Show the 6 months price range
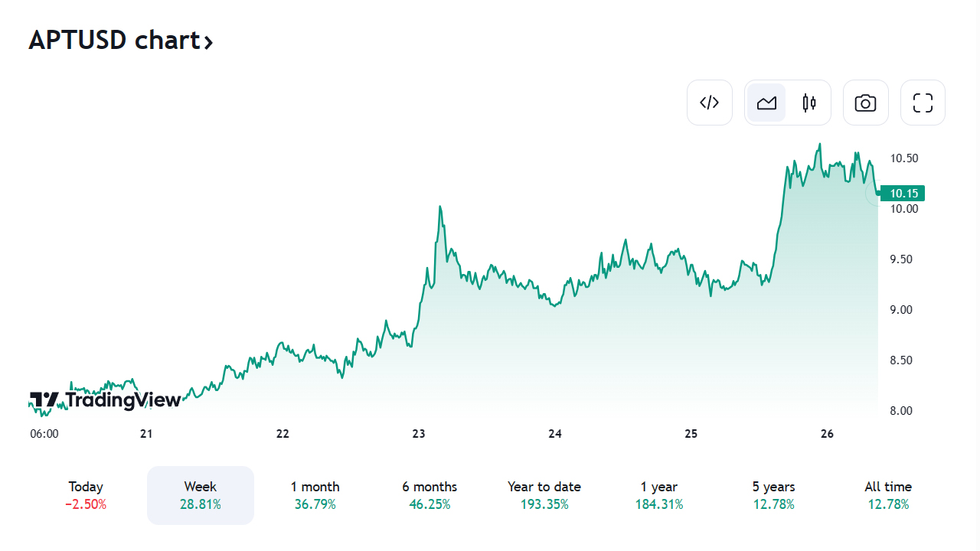This screenshot has height=551, width=980. [430, 495]
